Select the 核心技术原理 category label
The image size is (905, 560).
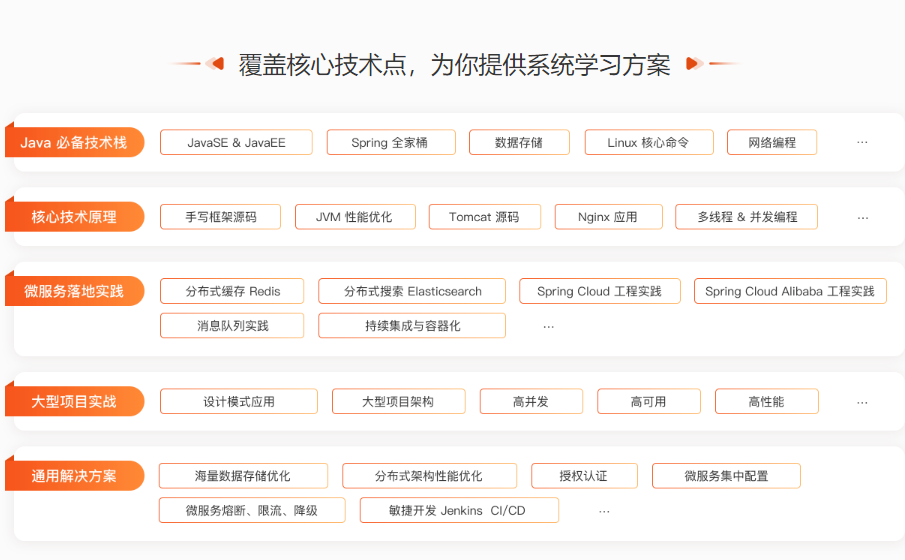pyautogui.click(x=74, y=217)
